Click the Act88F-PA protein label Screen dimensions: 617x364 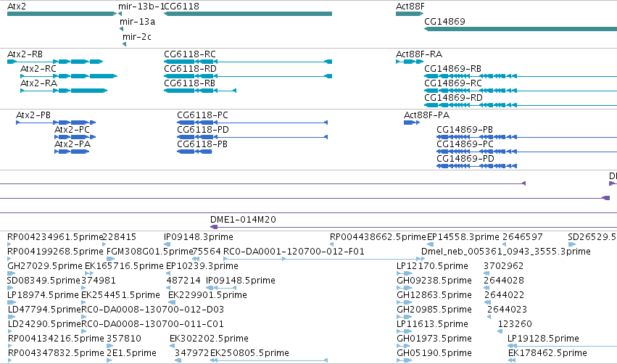(x=426, y=115)
